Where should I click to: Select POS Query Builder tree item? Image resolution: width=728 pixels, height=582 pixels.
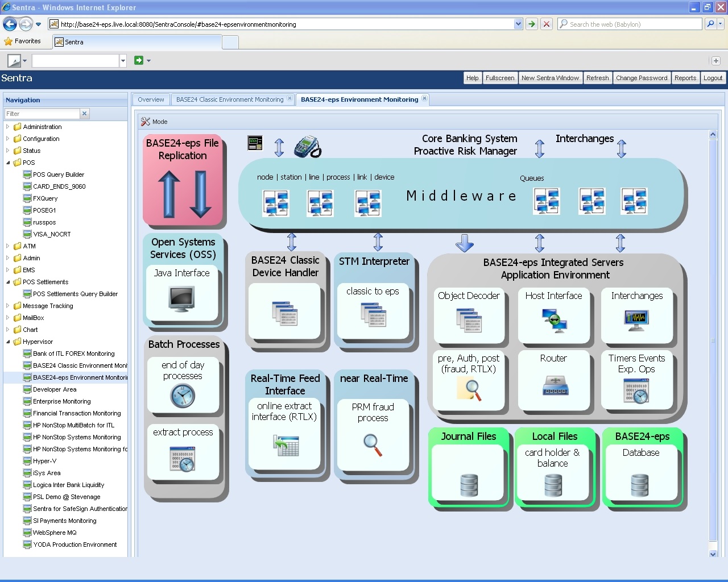pos(58,174)
